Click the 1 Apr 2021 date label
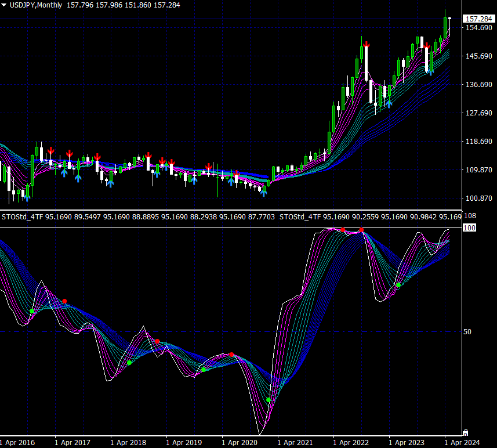The width and height of the screenshot is (497, 448). point(295,443)
